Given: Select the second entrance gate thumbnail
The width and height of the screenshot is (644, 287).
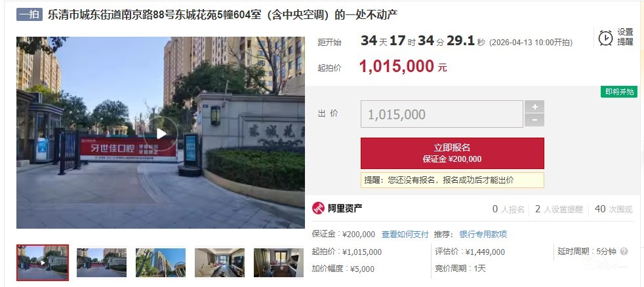Looking at the screenshot, I should point(102,263).
